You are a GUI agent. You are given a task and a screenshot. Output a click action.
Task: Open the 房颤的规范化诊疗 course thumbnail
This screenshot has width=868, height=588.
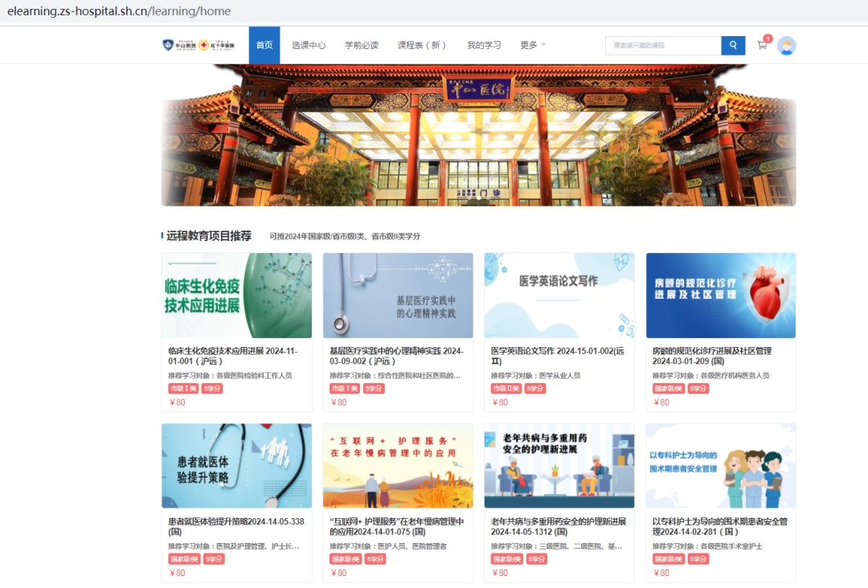[721, 296]
